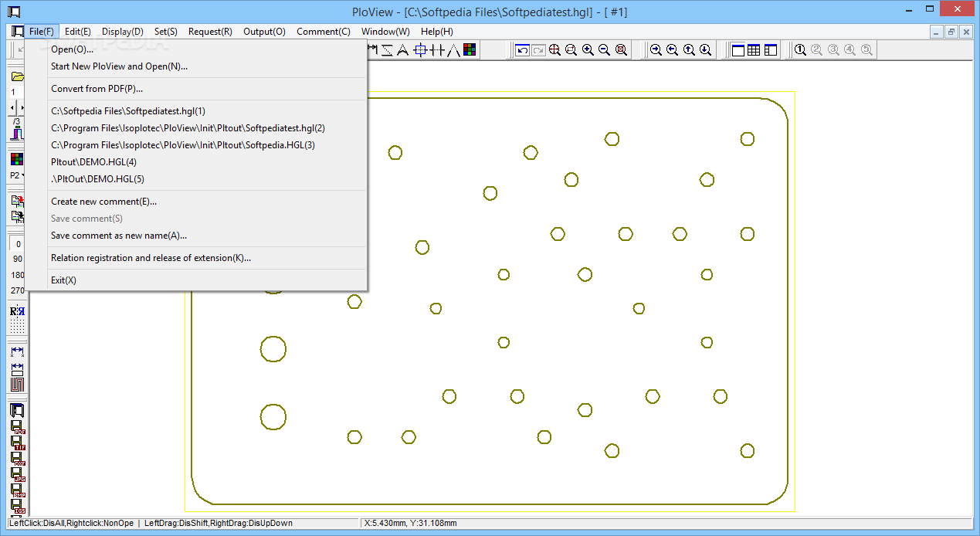980x536 pixels.
Task: Choose Save comment as new name(A)...
Action: pyautogui.click(x=196, y=236)
